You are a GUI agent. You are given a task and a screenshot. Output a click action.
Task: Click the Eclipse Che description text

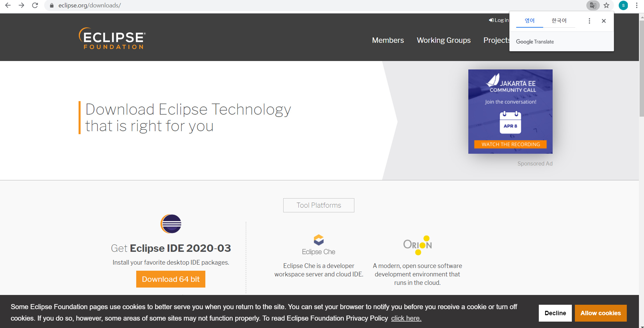[319, 270]
